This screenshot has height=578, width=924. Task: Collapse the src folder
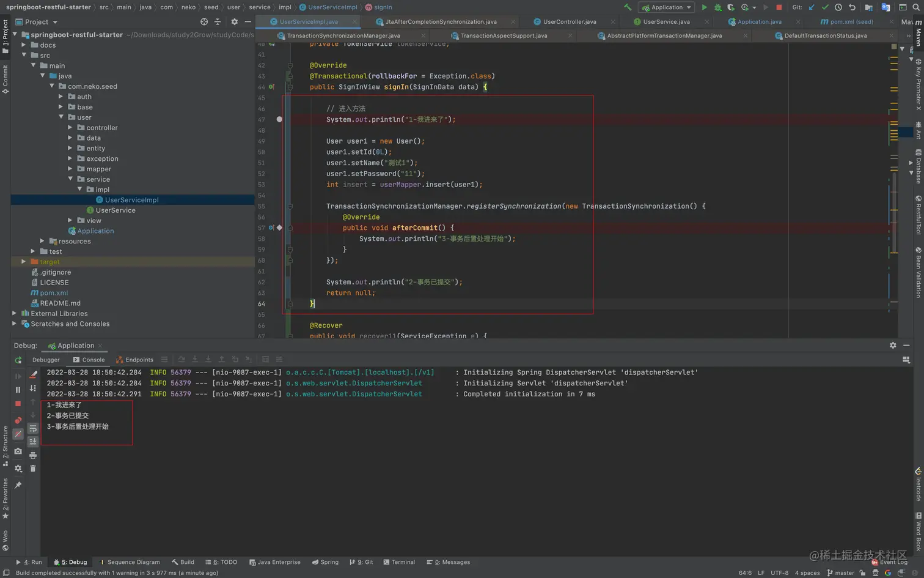24,55
